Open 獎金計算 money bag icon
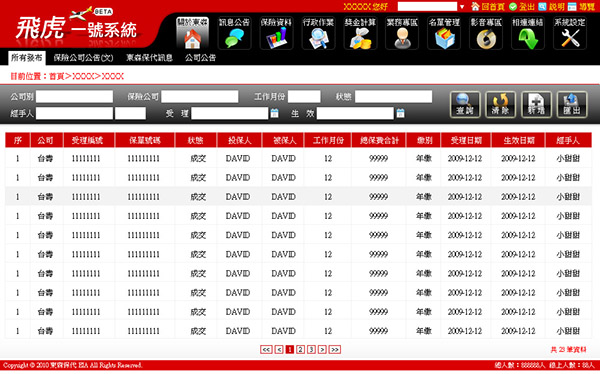 pyautogui.click(x=360, y=33)
